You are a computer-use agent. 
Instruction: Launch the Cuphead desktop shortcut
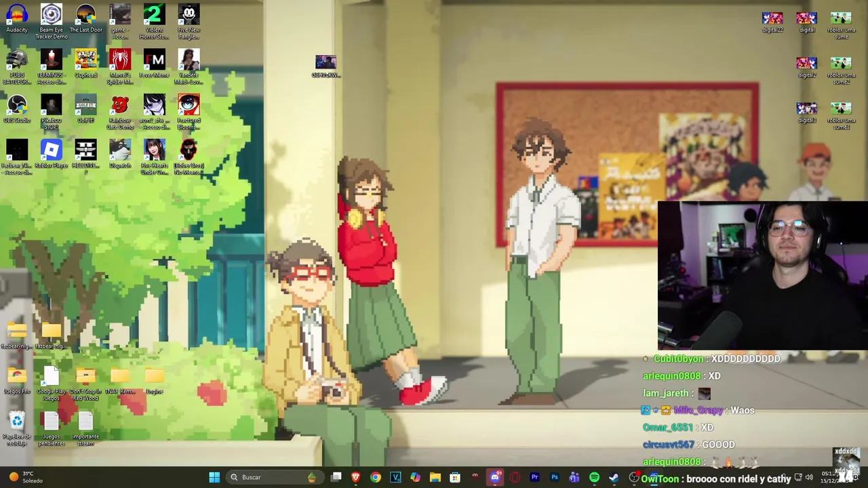86,64
